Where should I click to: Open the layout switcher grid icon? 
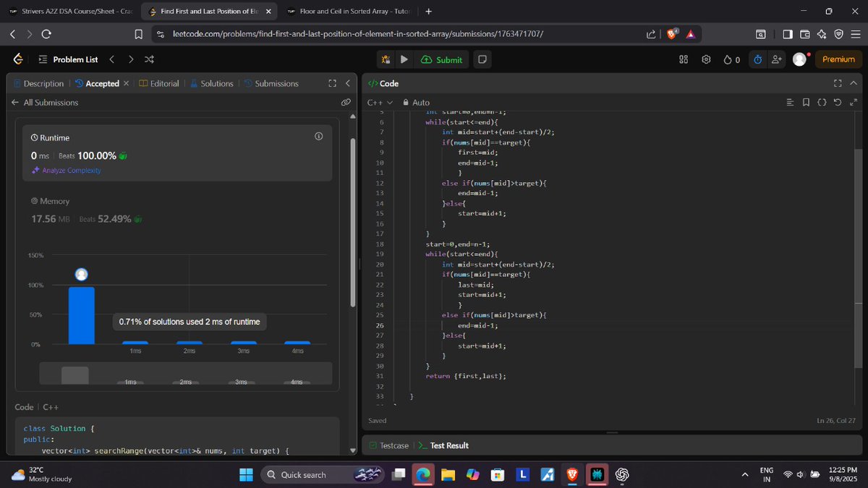point(683,60)
